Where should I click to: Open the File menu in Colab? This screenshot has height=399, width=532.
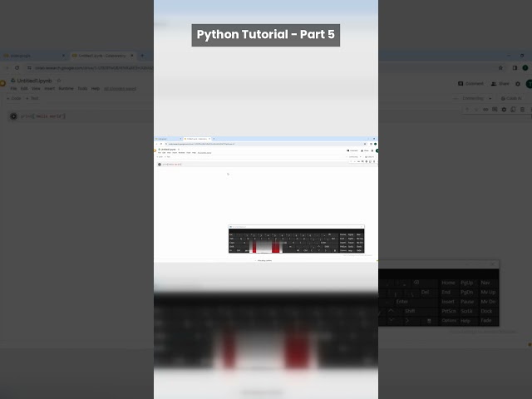(x=13, y=89)
